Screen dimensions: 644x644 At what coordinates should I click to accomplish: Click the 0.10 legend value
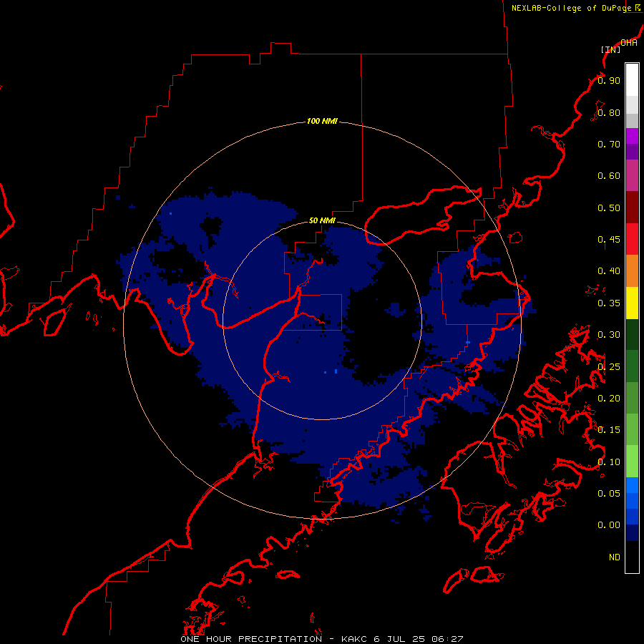[609, 462]
